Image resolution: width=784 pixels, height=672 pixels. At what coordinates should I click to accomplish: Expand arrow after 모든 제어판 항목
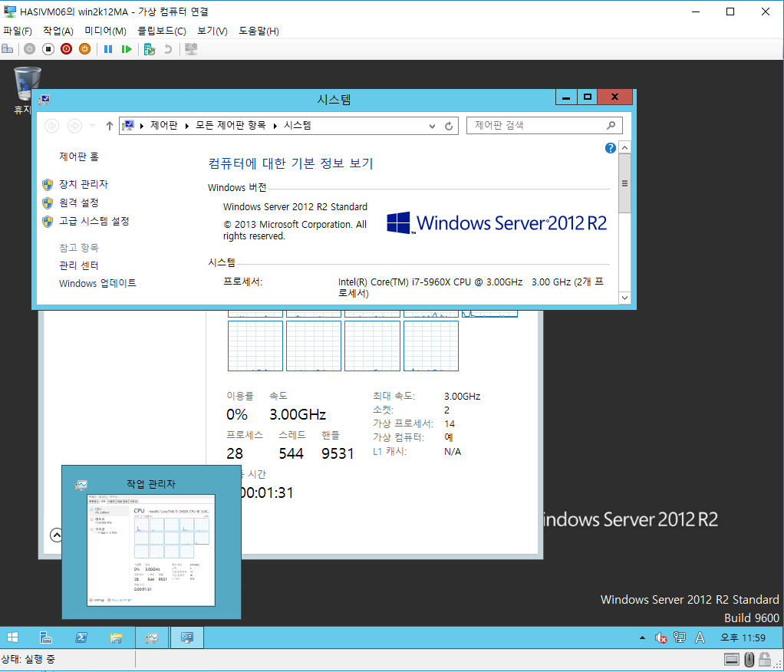(x=275, y=126)
